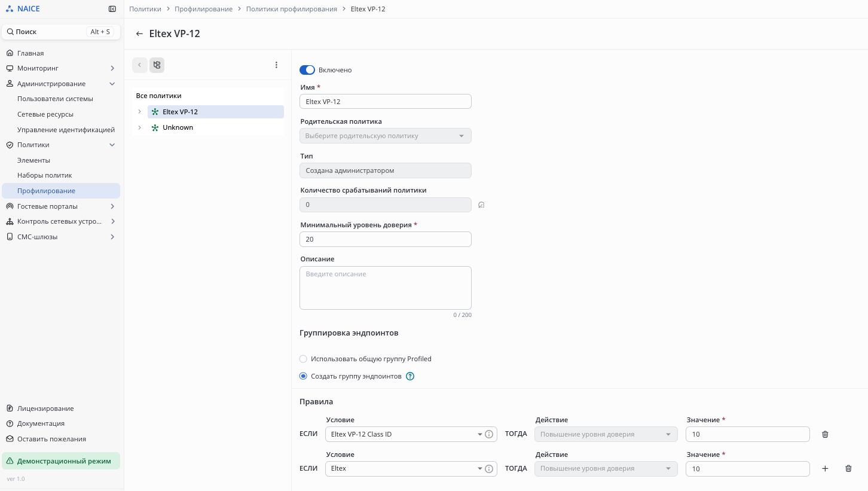Select Создать группу эндпоинтов radio button
This screenshot has height=491, width=868.
303,377
